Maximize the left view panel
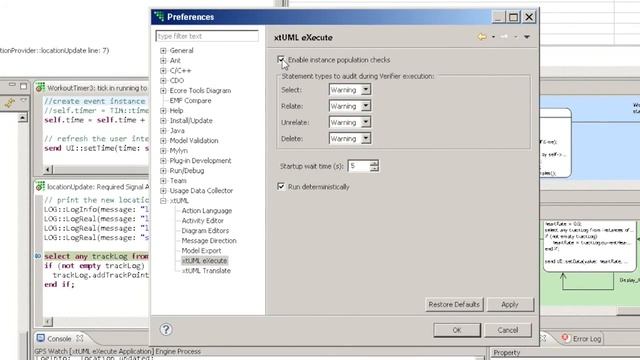 point(23,86)
